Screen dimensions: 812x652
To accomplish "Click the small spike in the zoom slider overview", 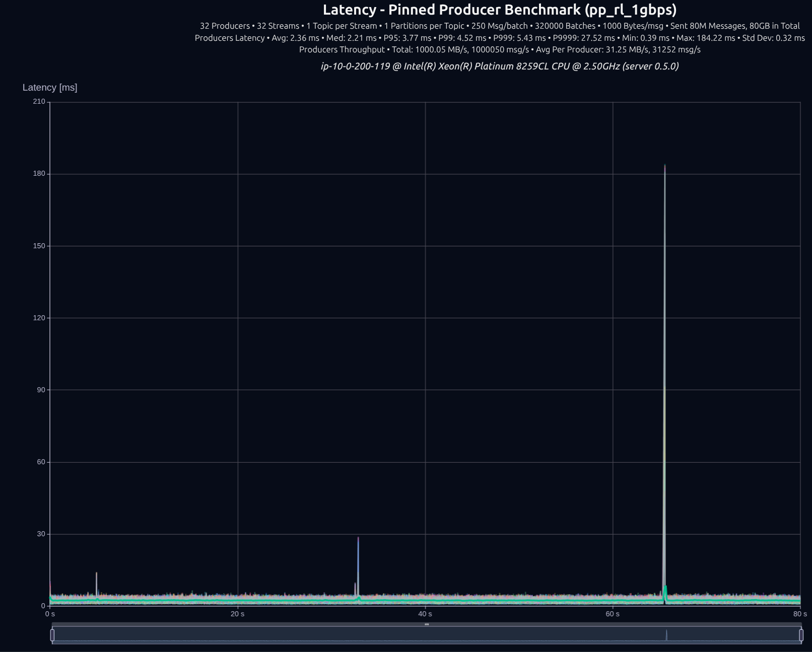I will tap(666, 634).
